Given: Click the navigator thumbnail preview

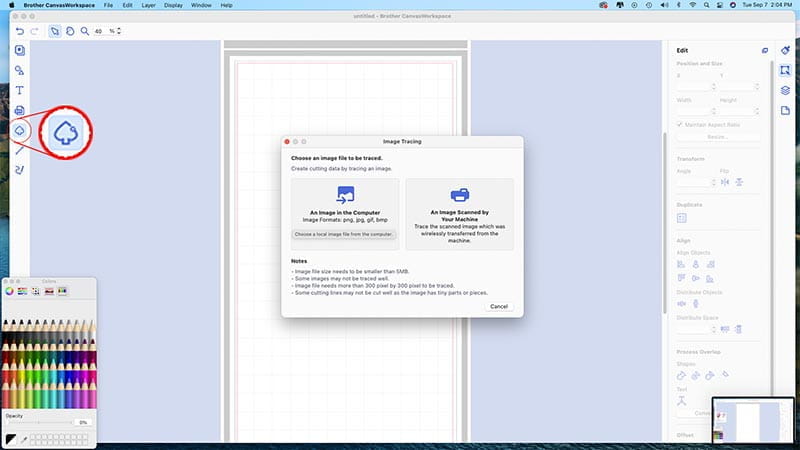Looking at the screenshot, I should click(753, 420).
